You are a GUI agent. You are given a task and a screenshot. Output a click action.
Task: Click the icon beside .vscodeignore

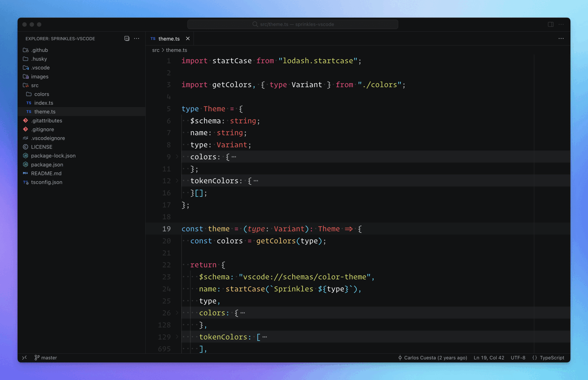click(25, 138)
